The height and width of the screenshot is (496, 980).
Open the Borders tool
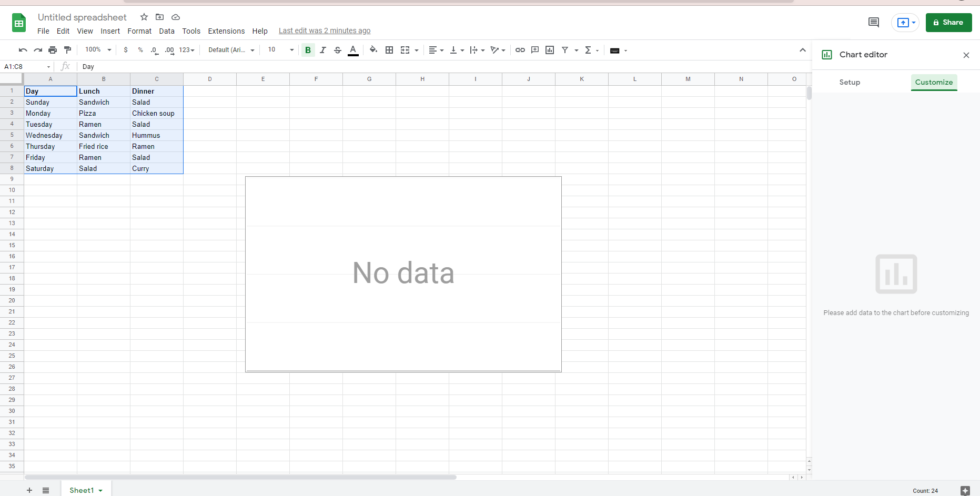(x=389, y=50)
